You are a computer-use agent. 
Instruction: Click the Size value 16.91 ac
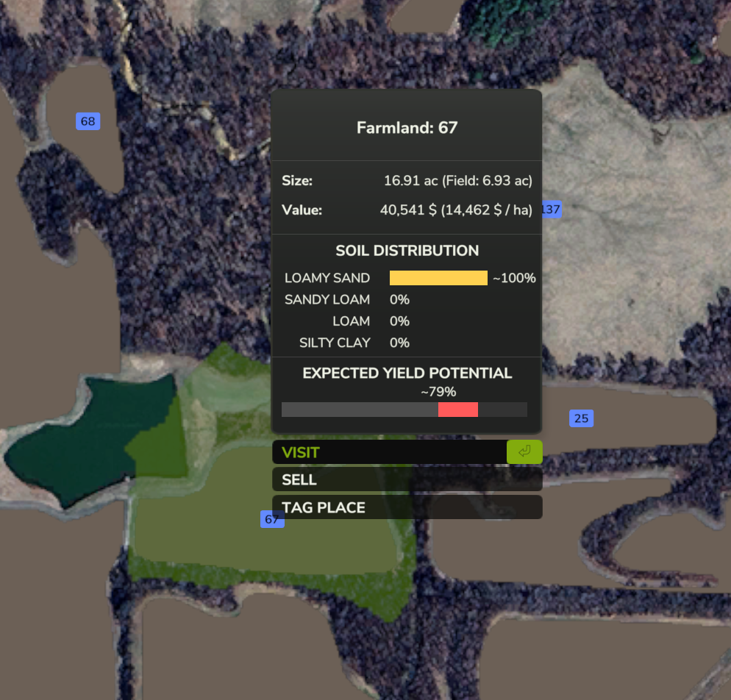(457, 181)
